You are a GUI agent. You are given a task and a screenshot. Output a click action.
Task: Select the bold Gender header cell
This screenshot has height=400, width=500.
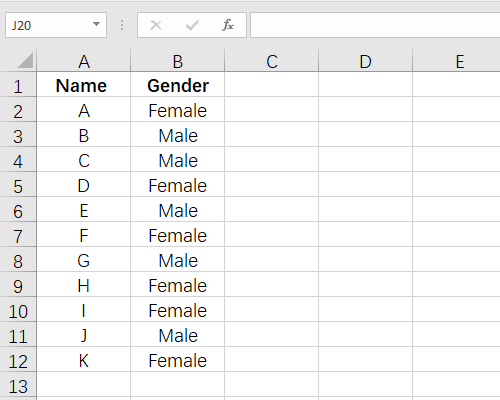point(178,85)
